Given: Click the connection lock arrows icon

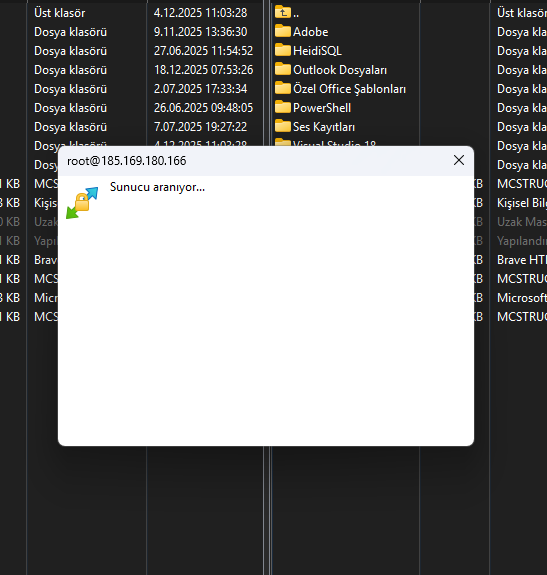Looking at the screenshot, I should pos(82,203).
